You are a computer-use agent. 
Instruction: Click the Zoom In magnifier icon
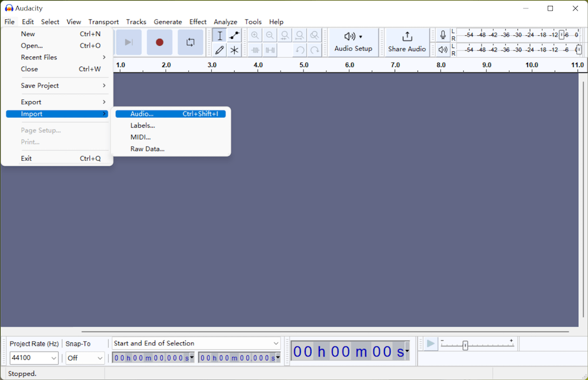coord(255,36)
